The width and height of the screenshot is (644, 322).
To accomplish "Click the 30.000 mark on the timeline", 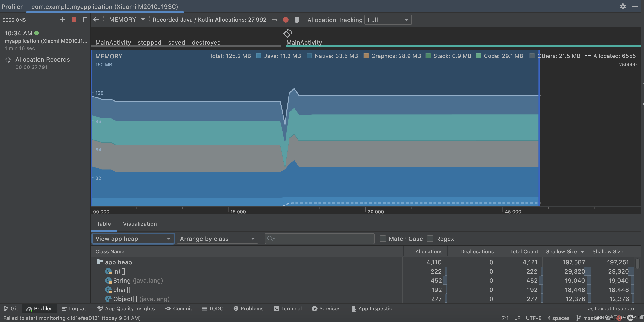I will [375, 211].
